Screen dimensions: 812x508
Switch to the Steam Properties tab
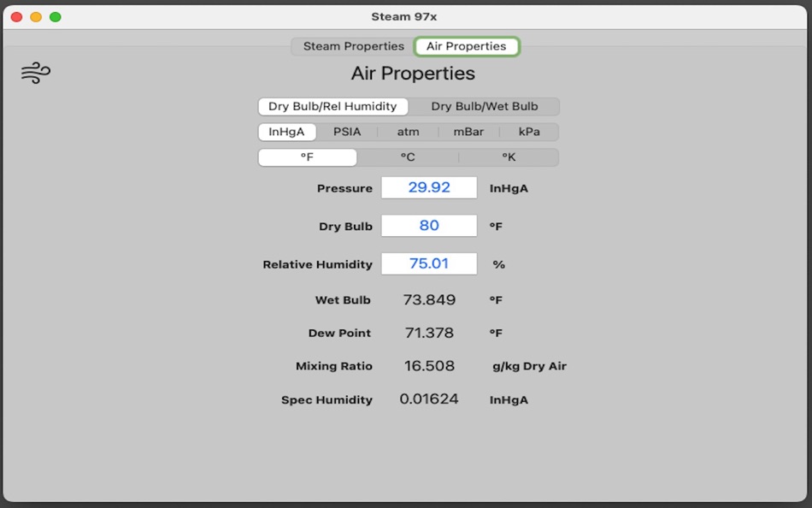[353, 46]
